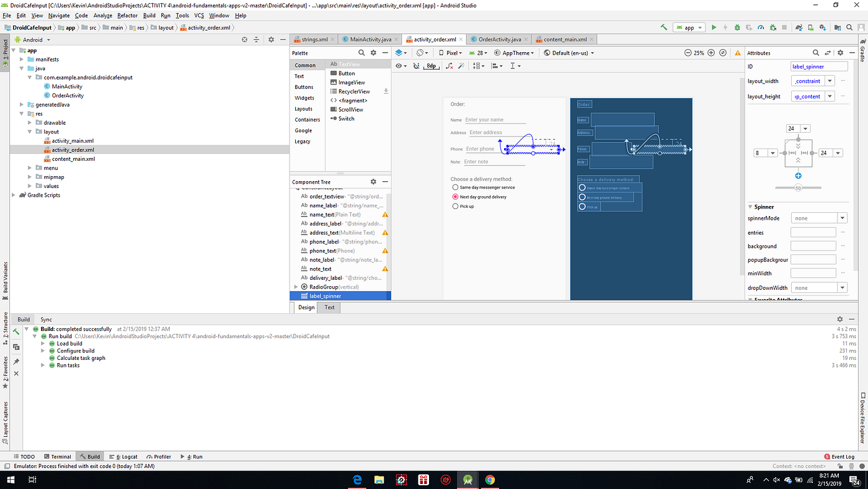The width and height of the screenshot is (868, 489).
Task: Click Search Everywhere magnifier in main toolbar
Action: point(849,27)
